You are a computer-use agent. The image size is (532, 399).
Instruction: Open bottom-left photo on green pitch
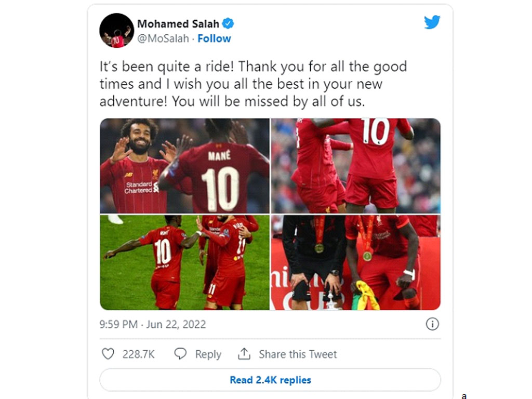tap(184, 262)
